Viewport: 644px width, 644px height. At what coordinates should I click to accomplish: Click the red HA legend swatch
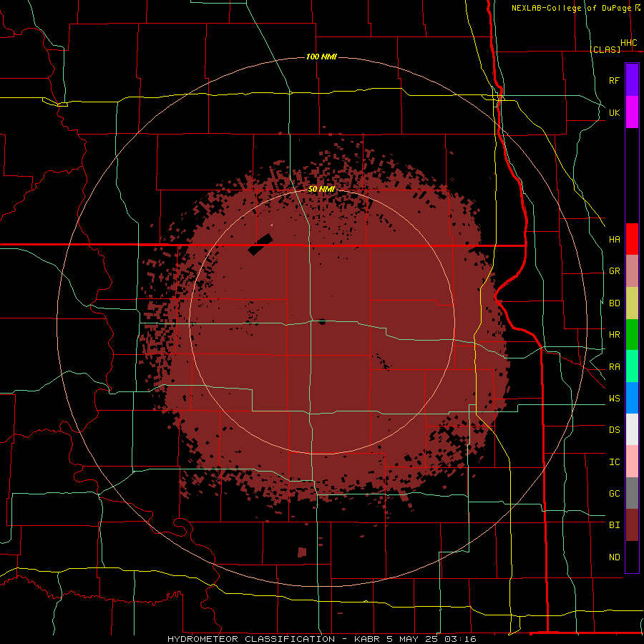tap(632, 239)
